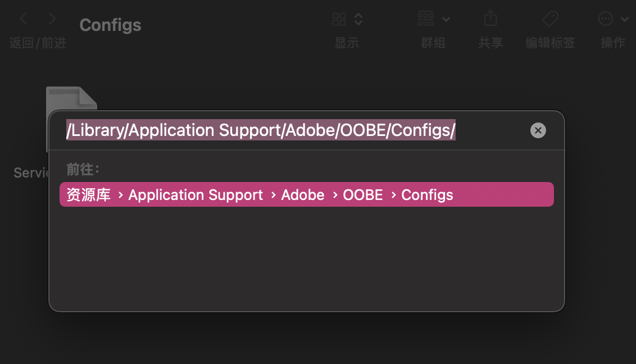Screen dimensions: 636x364
Task: Open 编辑标签 to edit tags
Action: click(x=549, y=19)
